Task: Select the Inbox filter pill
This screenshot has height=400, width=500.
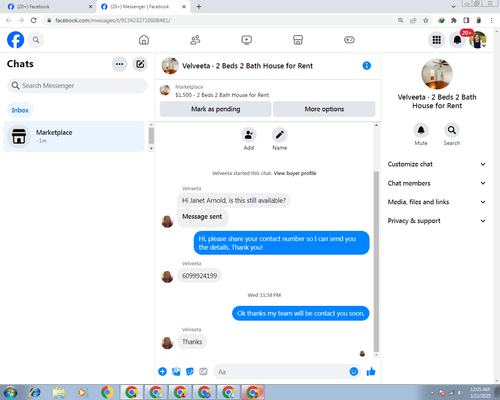Action: coord(20,110)
